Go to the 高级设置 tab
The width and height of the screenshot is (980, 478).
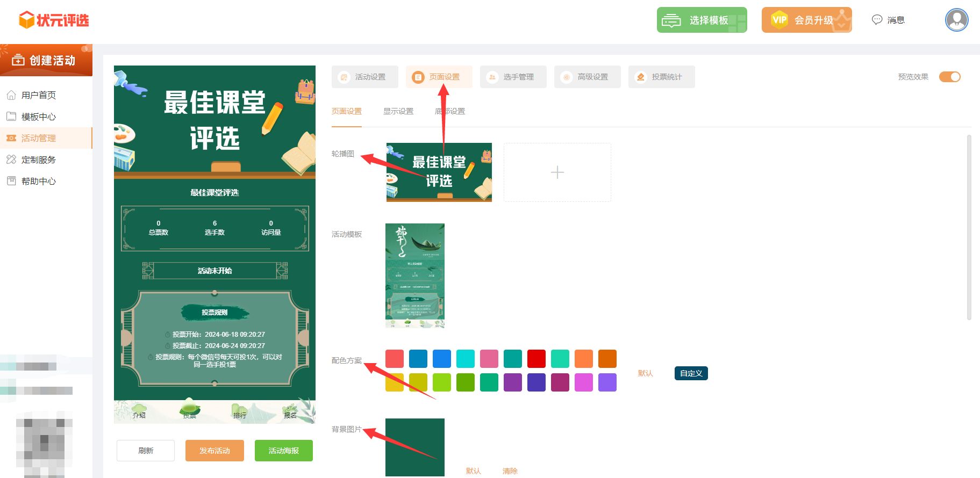click(588, 77)
